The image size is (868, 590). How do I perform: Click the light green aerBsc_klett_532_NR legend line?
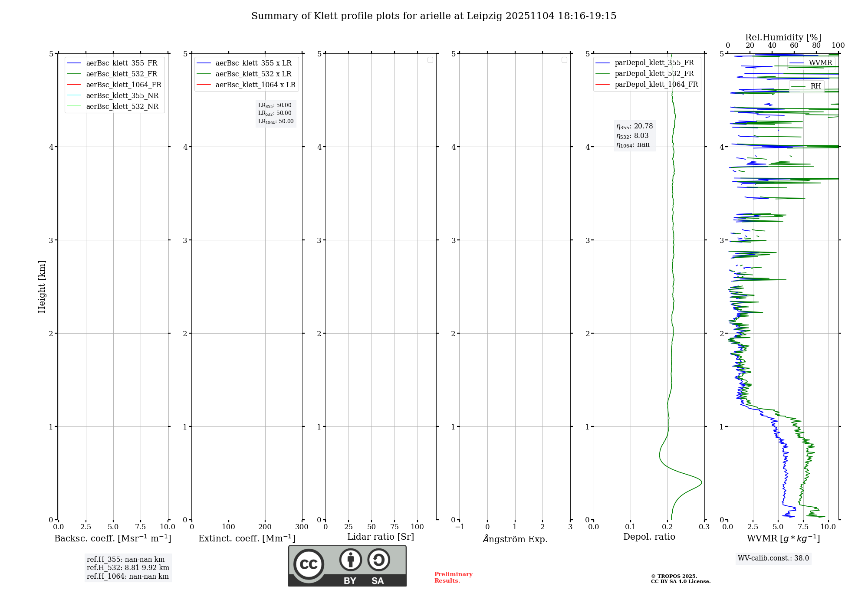pyautogui.click(x=74, y=107)
